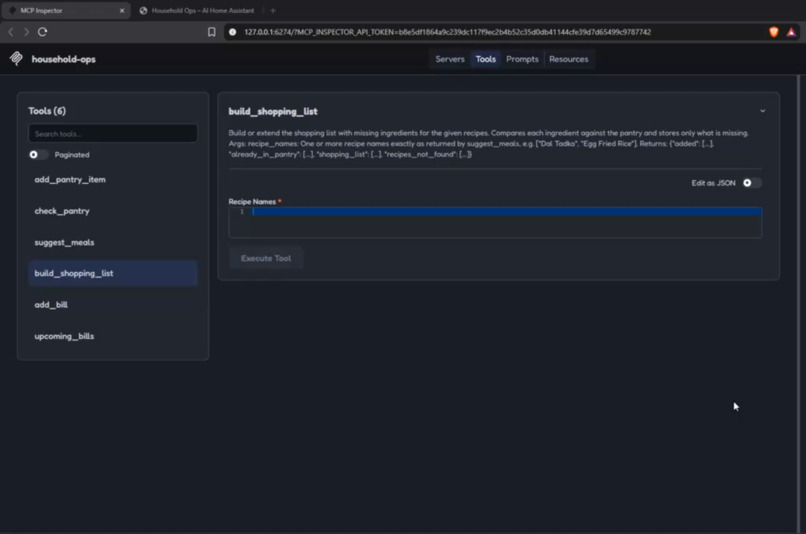
Task: Select the check_pantry tool
Action: click(x=113, y=211)
